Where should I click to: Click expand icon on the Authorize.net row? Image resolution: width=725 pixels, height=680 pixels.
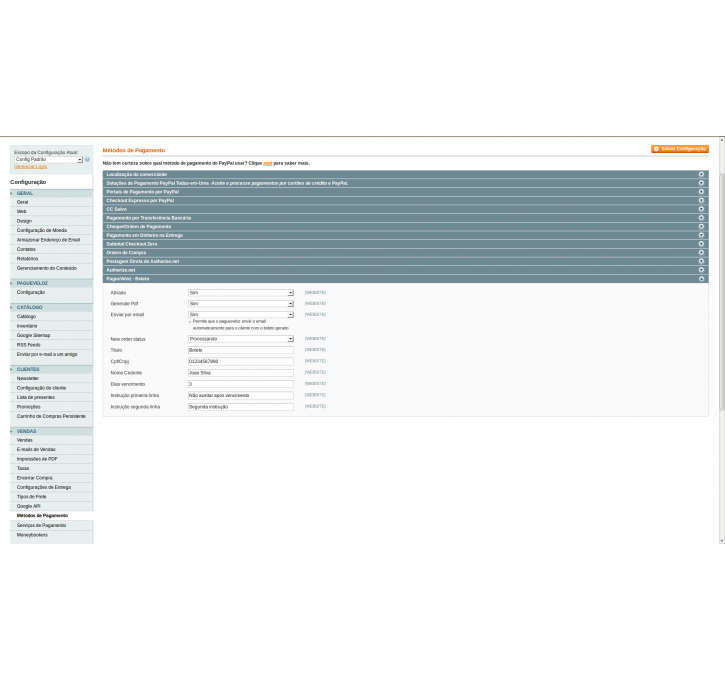coord(701,270)
